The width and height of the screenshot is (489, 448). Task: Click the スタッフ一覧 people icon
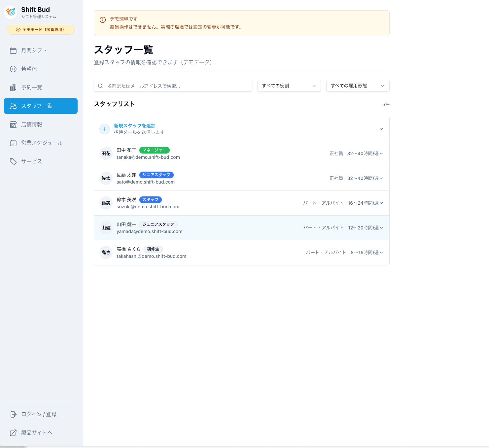click(13, 106)
